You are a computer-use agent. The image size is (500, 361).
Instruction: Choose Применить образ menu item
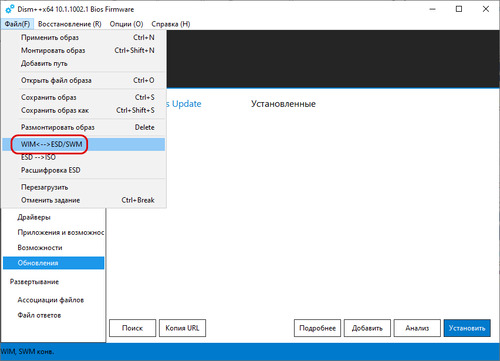84,38
